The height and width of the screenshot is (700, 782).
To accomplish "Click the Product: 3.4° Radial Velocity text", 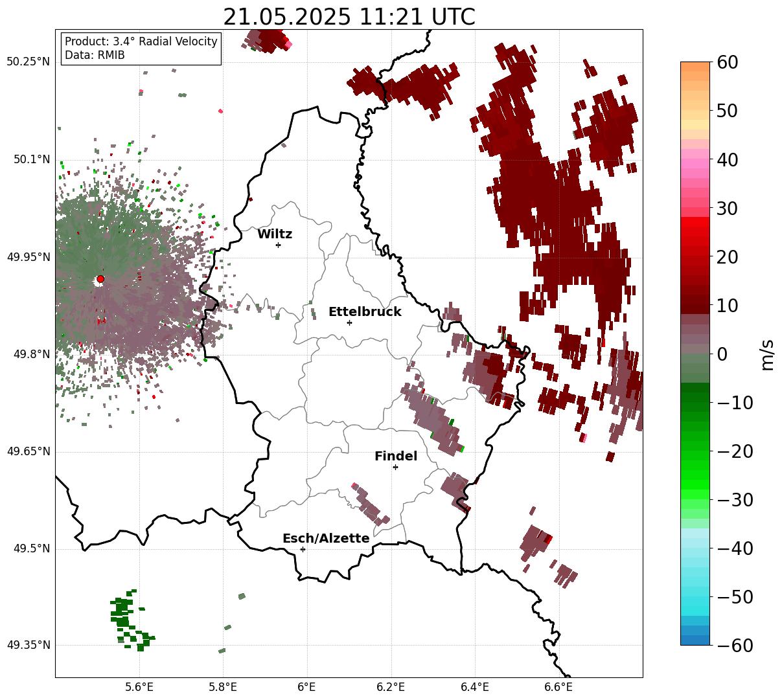I will pyautogui.click(x=141, y=41).
